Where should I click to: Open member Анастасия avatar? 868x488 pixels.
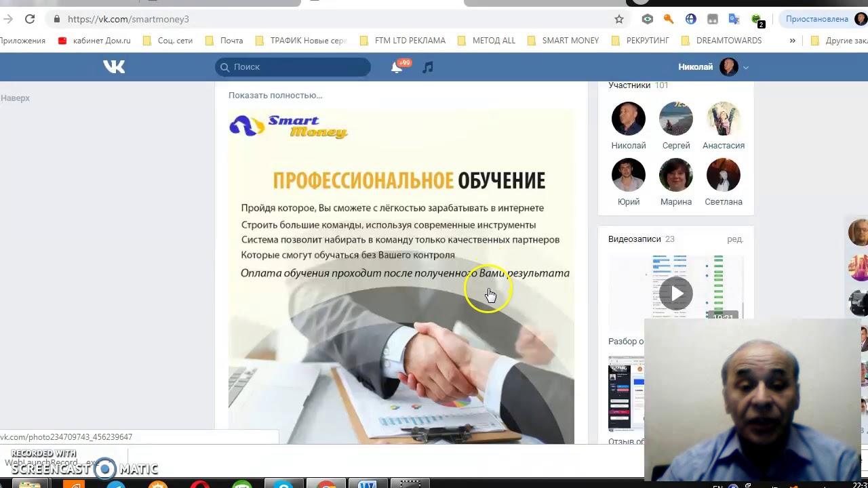click(724, 119)
